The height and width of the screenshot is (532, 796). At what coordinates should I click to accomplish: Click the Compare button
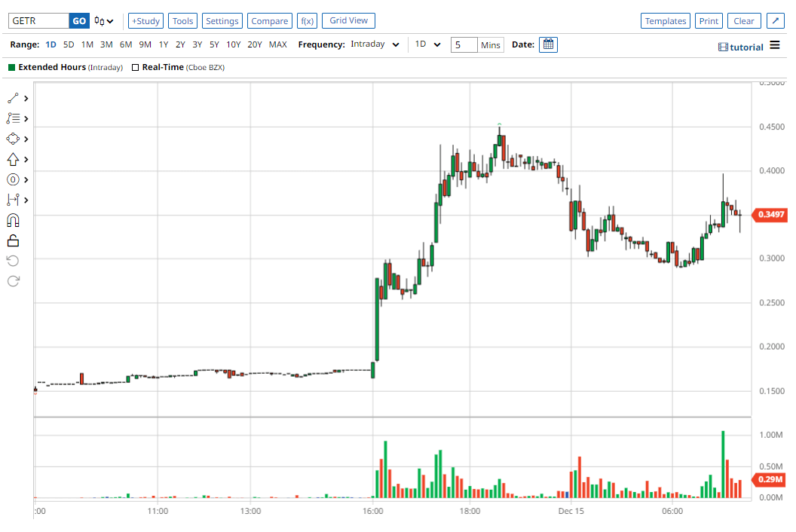click(x=270, y=21)
